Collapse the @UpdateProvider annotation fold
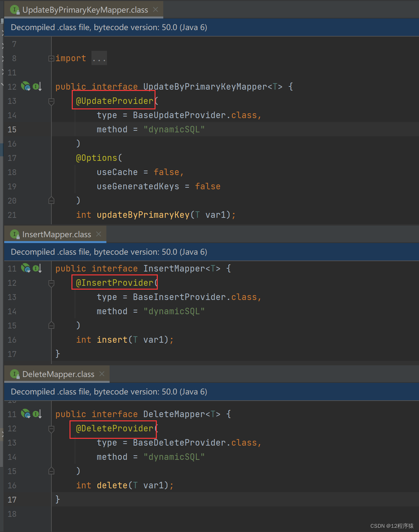 (51, 101)
